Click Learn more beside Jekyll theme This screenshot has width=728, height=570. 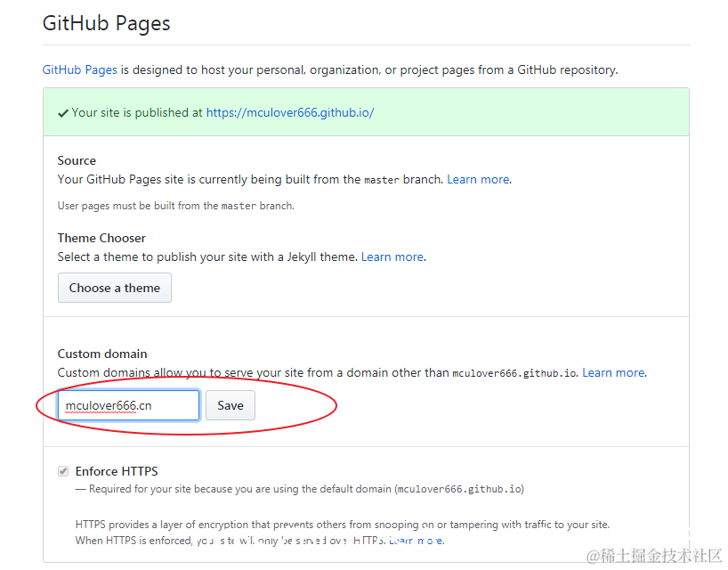click(x=392, y=256)
